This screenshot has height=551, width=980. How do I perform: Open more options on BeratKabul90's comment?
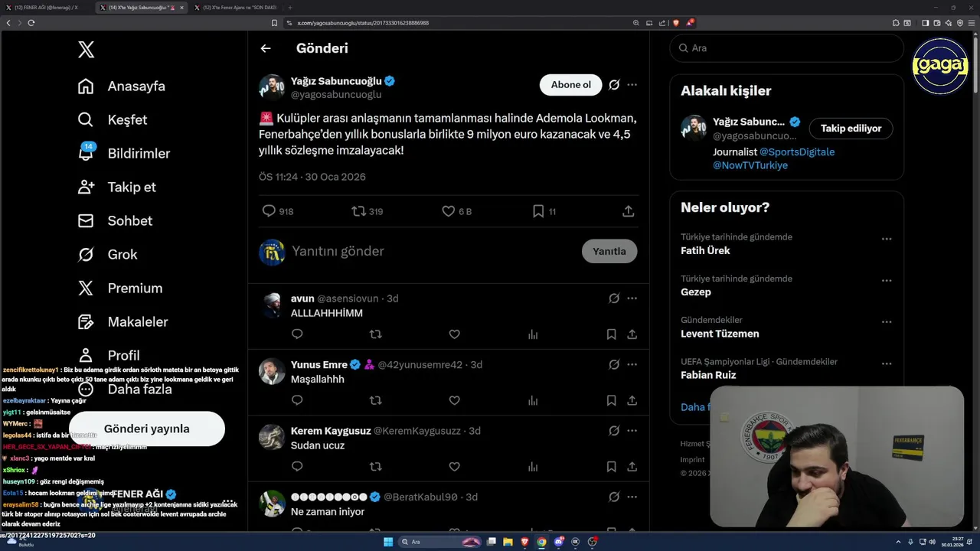click(632, 497)
